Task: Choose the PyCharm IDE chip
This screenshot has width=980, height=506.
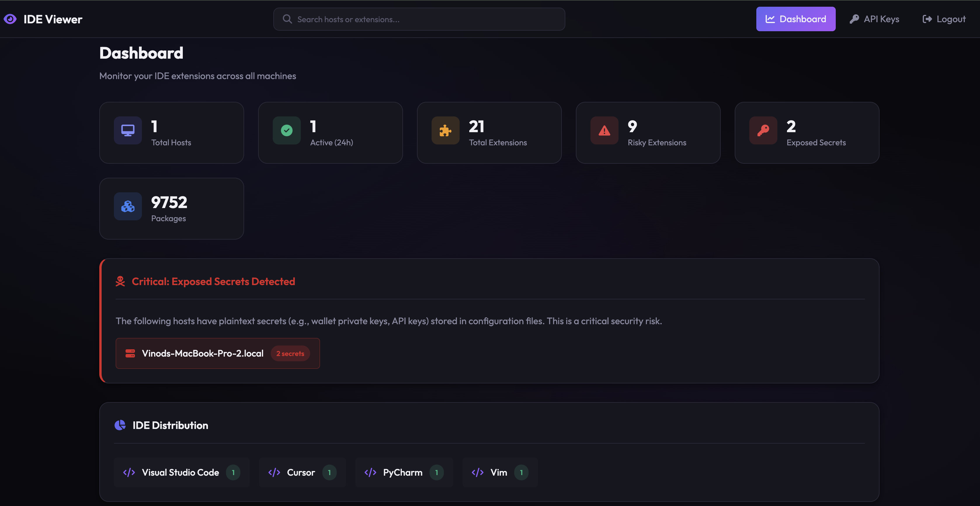Action: click(404, 472)
